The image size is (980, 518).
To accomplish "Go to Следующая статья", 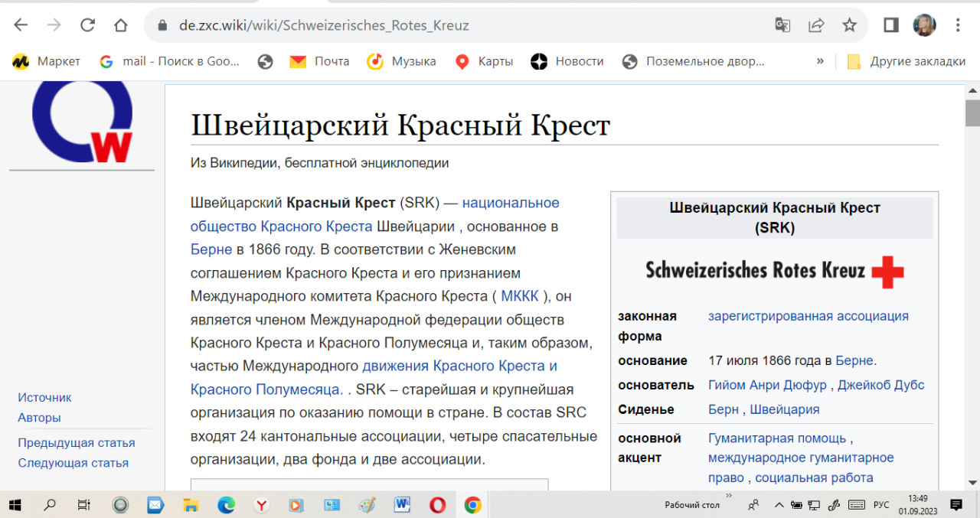I will click(x=73, y=463).
